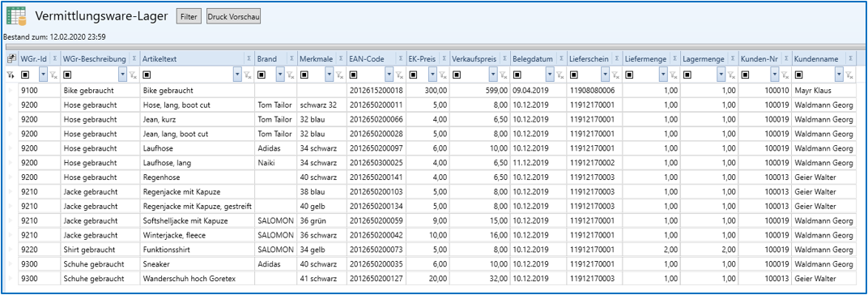Click the Funktionsshirt article cell
This screenshot has width=868, height=295.
[x=197, y=249]
